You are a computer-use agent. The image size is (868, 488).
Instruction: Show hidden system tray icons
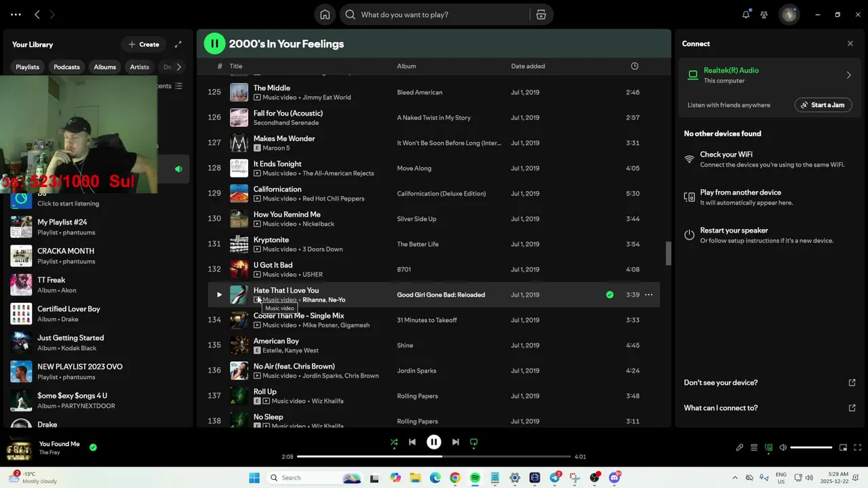pyautogui.click(x=734, y=478)
